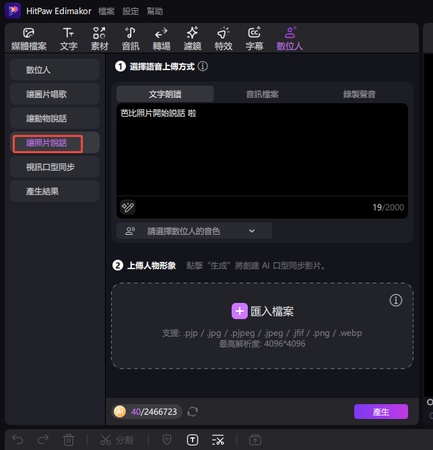Click the purple 產生 generate button
This screenshot has height=450, width=433.
coord(381,412)
